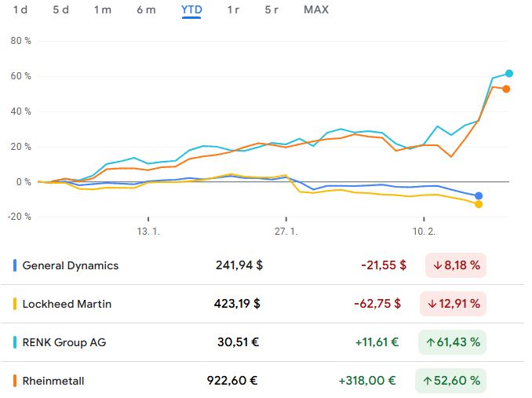532x398 pixels.
Task: Select the 5 d time range
Action: pos(60,9)
